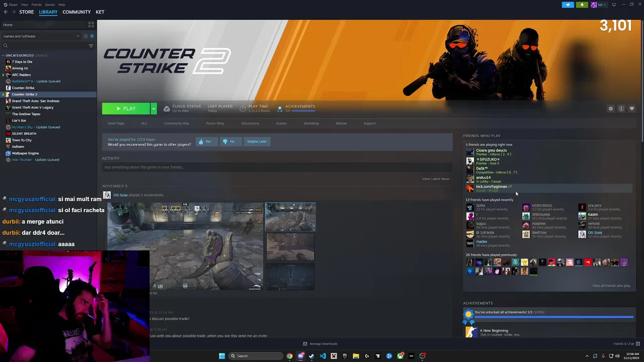Click the recent activity clock filter
Viewport: 644px width, 362px height.
pos(86,36)
